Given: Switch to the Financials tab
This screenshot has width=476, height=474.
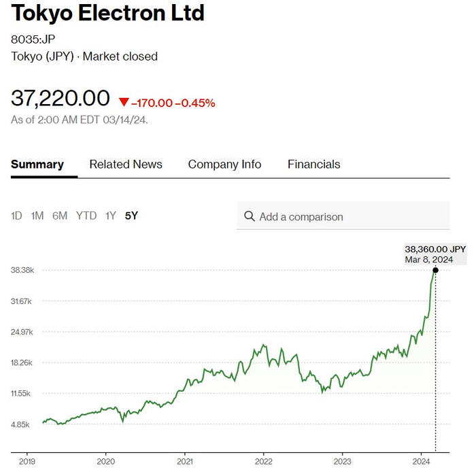Looking at the screenshot, I should [313, 164].
